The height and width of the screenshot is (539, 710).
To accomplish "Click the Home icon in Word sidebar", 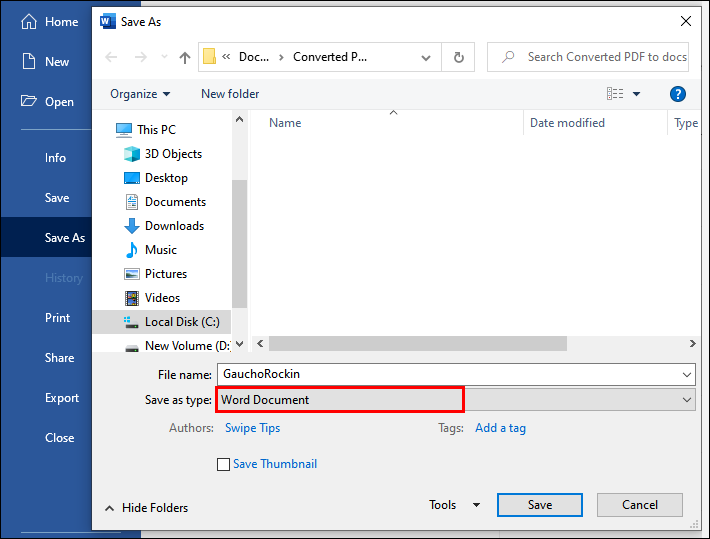I will pyautogui.click(x=29, y=21).
